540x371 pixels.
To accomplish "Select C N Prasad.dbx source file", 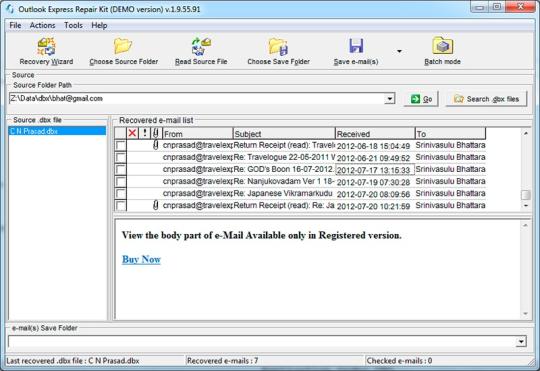I will click(57, 131).
